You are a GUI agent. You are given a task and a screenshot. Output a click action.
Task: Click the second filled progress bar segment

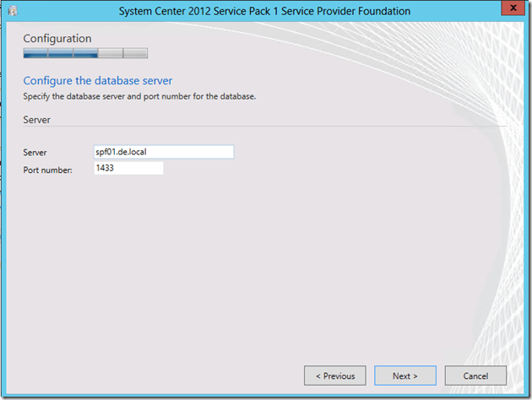(60, 53)
